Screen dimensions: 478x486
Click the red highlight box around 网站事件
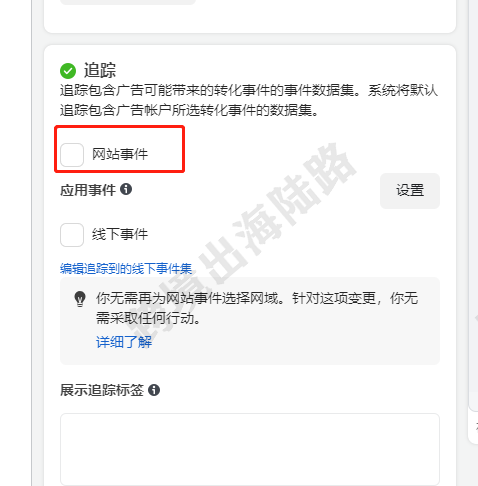click(120, 149)
